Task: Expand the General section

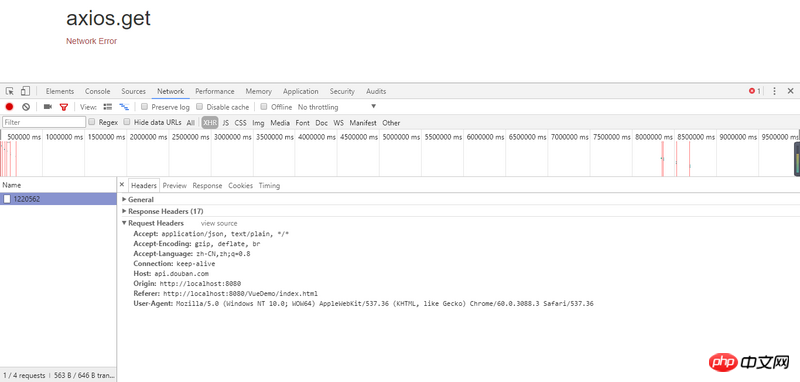Action: (138, 199)
